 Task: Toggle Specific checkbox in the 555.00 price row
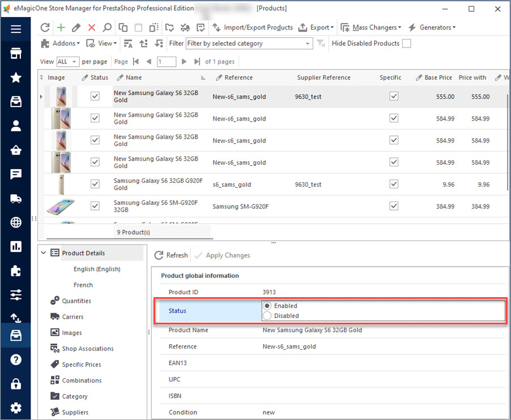pyautogui.click(x=394, y=96)
